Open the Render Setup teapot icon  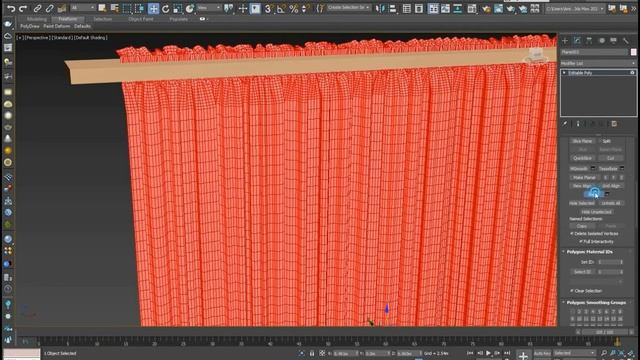486,8
